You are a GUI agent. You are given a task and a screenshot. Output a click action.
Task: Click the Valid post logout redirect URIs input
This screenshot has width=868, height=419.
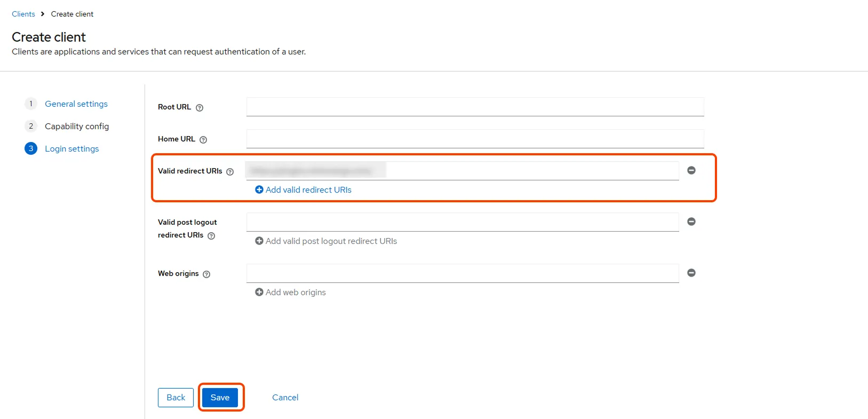[x=463, y=222]
